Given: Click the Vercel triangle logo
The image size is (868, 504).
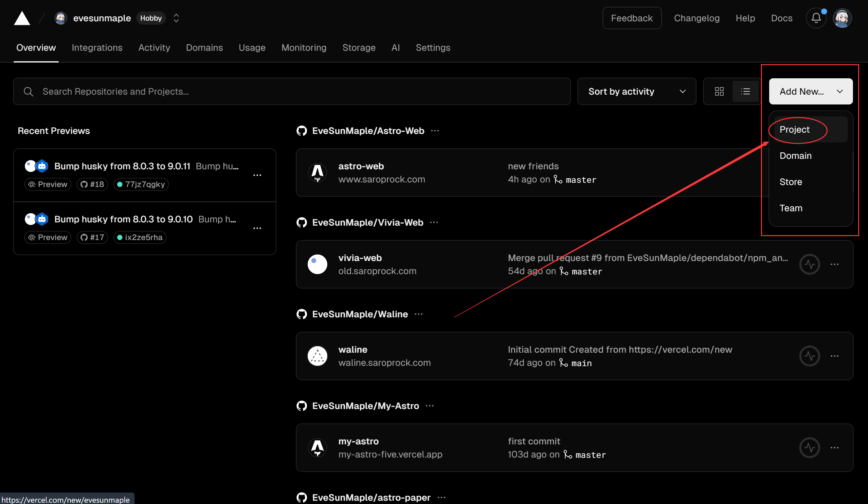Looking at the screenshot, I should pyautogui.click(x=22, y=18).
